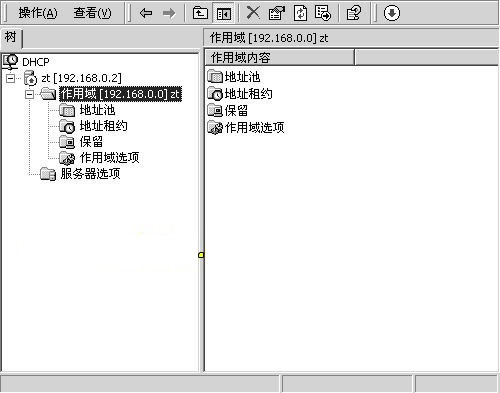Click the Help toolbar icon
Viewport: 500px width, 393px height.
[354, 13]
